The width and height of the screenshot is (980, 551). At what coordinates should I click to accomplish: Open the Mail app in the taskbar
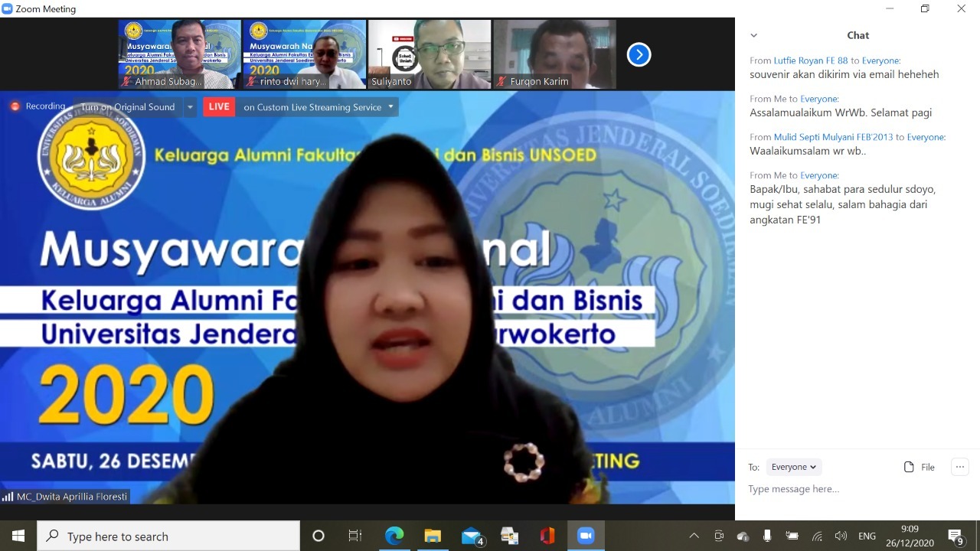coord(472,536)
